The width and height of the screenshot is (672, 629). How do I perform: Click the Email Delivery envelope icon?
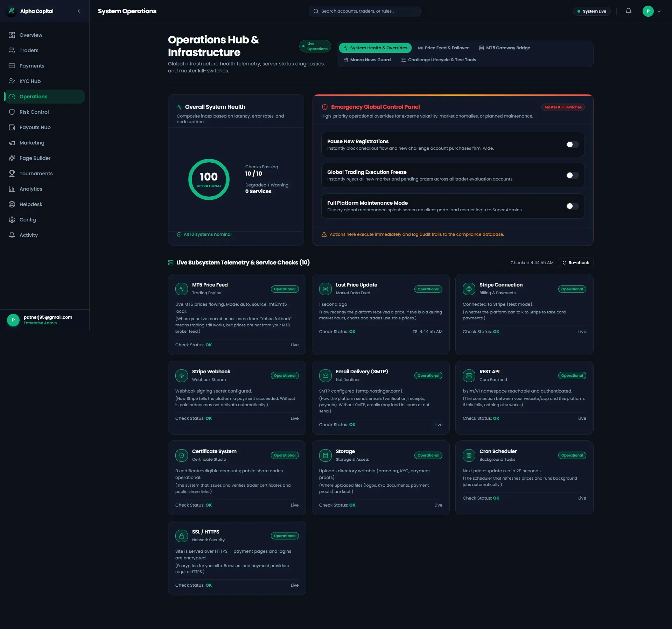point(325,376)
